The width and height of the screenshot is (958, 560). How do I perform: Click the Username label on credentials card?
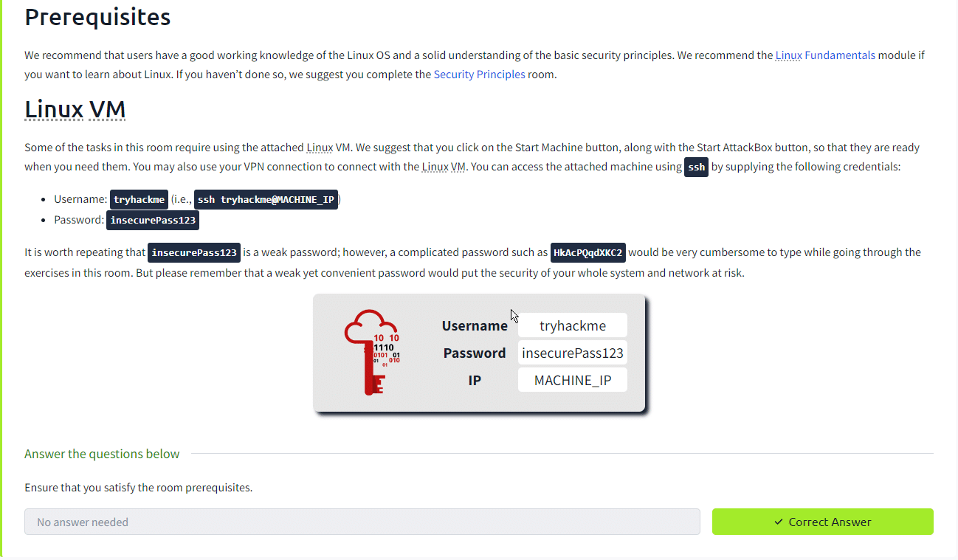tap(474, 325)
